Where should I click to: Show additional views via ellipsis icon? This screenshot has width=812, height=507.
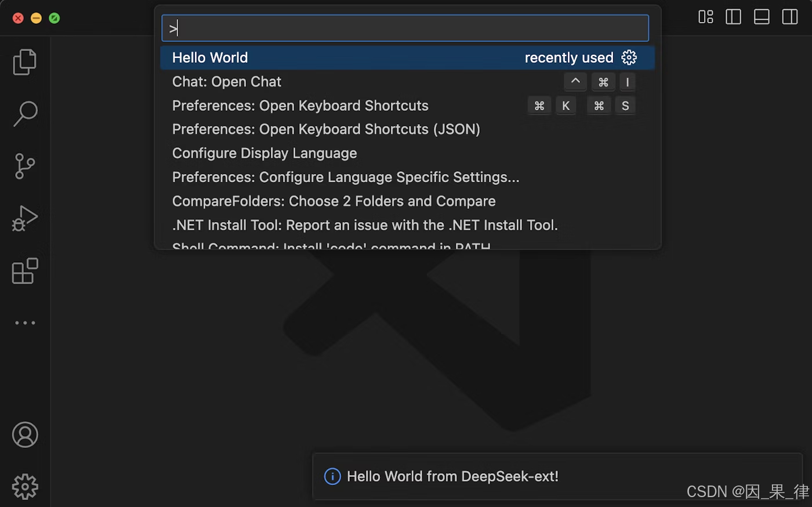click(x=25, y=323)
